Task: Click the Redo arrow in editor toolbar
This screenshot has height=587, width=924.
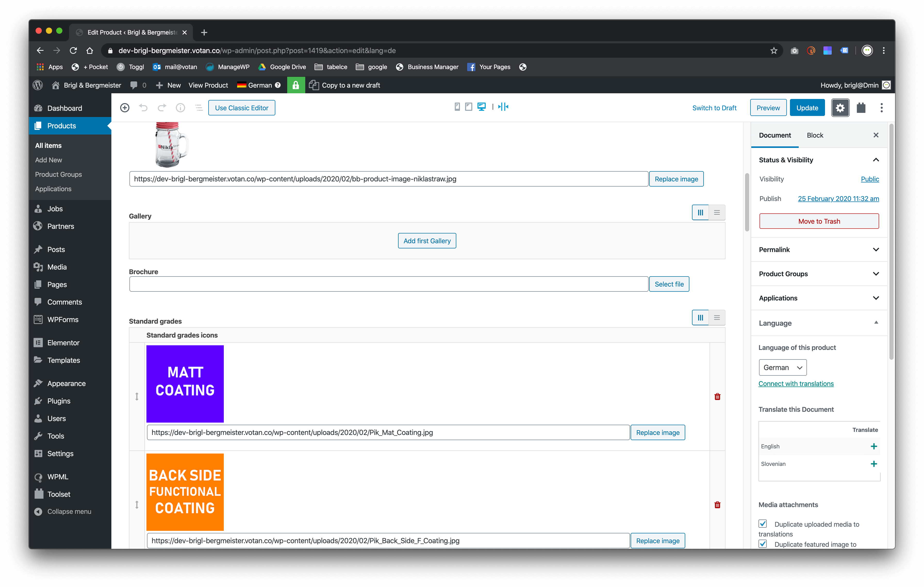Action: click(162, 108)
